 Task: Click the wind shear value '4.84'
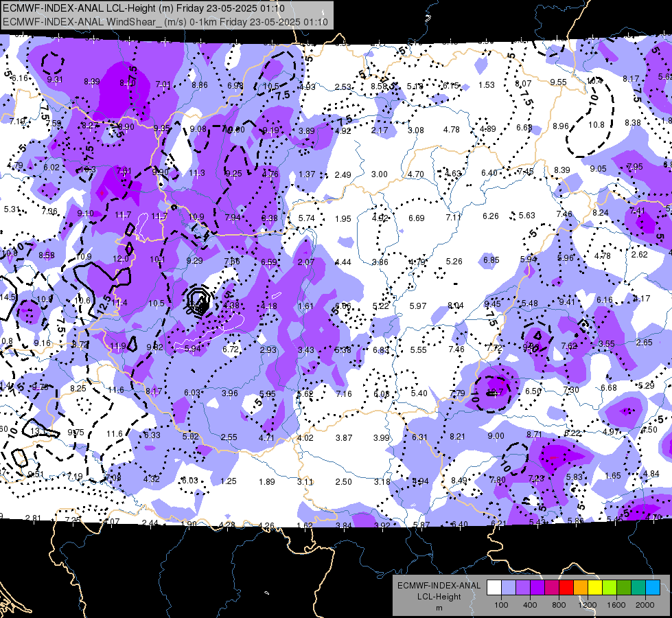(x=651, y=474)
